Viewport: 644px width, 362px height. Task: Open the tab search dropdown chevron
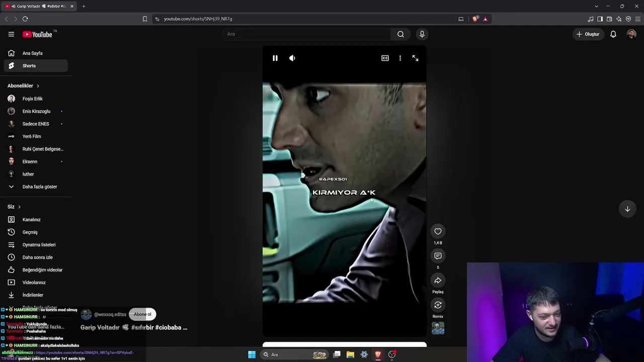pyautogui.click(x=596, y=6)
